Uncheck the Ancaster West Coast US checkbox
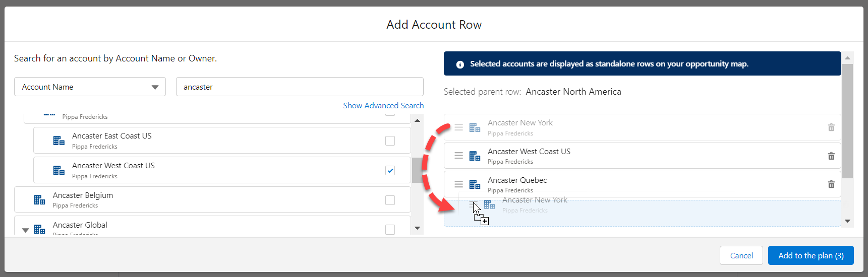Image resolution: width=868 pixels, height=277 pixels. click(x=390, y=171)
